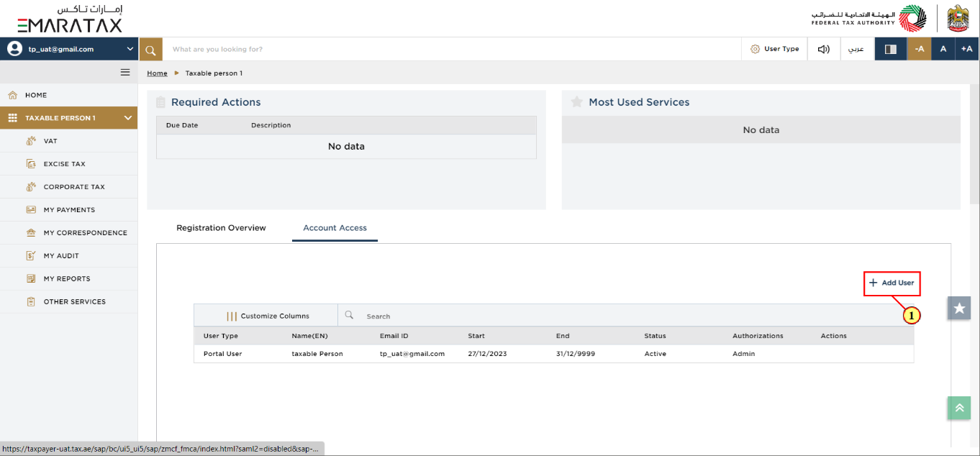The image size is (980, 456).
Task: Click the User Type column header
Action: click(x=221, y=336)
